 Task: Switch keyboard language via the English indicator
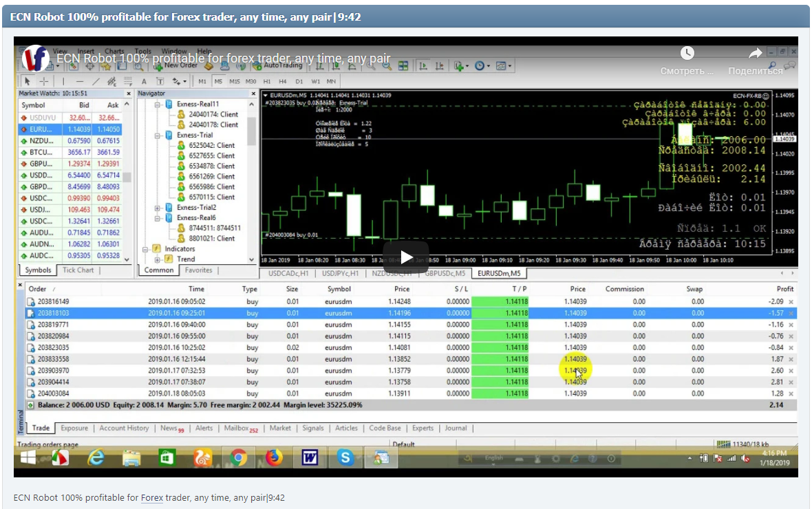[x=494, y=457]
